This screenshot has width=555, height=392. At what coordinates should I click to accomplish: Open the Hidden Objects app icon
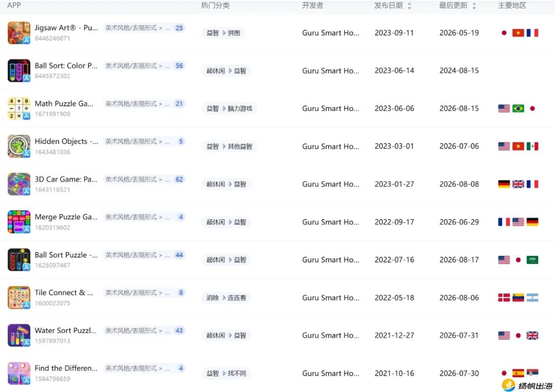click(x=19, y=146)
